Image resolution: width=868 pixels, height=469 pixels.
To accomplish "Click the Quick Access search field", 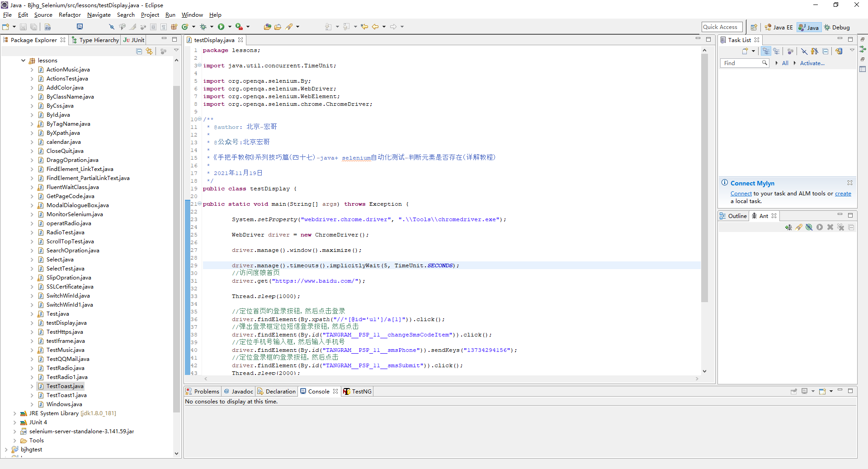I will 722,27.
